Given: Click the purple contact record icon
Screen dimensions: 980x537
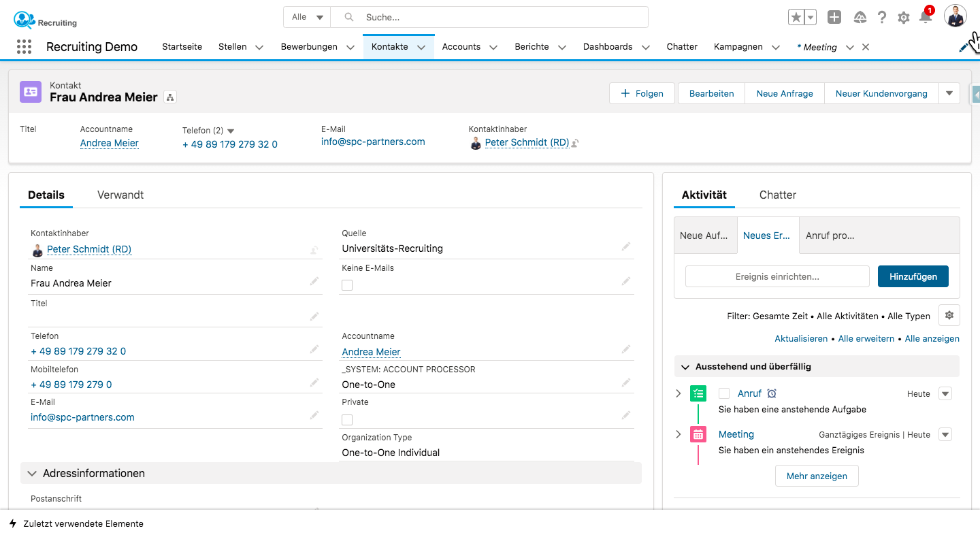Looking at the screenshot, I should pos(31,92).
